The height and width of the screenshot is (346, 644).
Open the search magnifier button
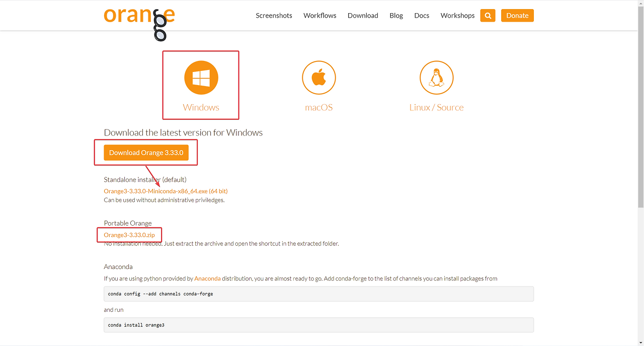[x=488, y=16]
